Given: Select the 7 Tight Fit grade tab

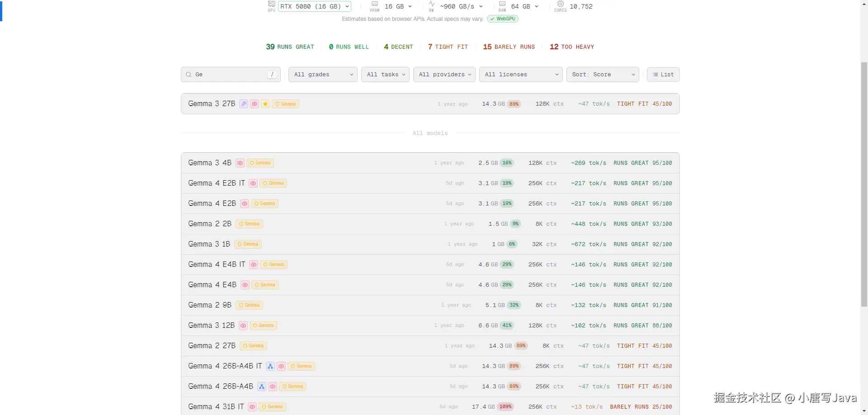Looking at the screenshot, I should coord(448,47).
